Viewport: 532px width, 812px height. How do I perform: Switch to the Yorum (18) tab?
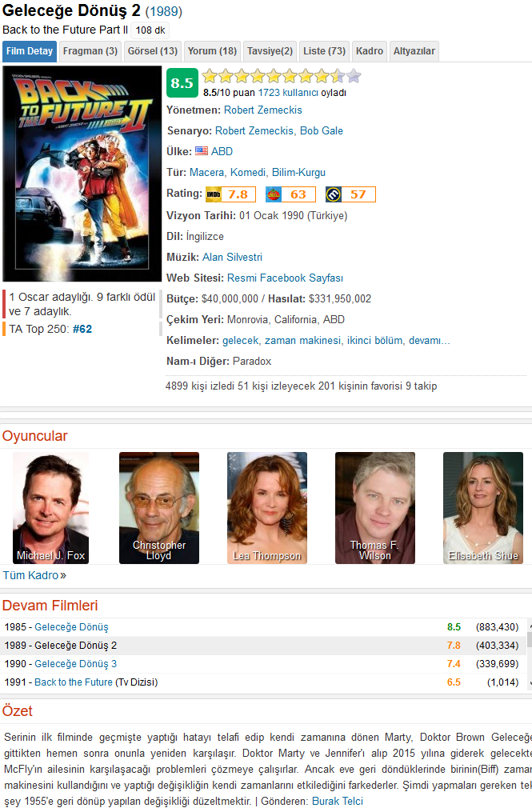(x=212, y=51)
